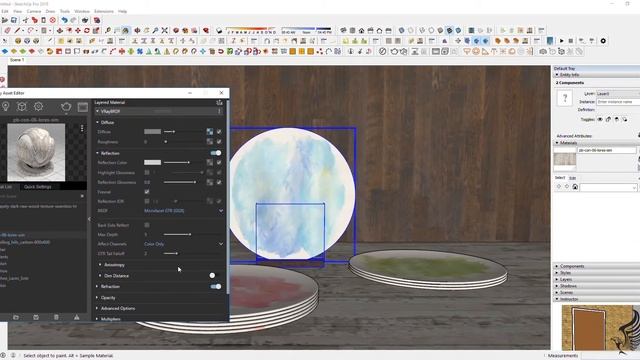The height and width of the screenshot is (360, 640).
Task: Click the Undo arrow in the toolbar
Action: (64, 20)
